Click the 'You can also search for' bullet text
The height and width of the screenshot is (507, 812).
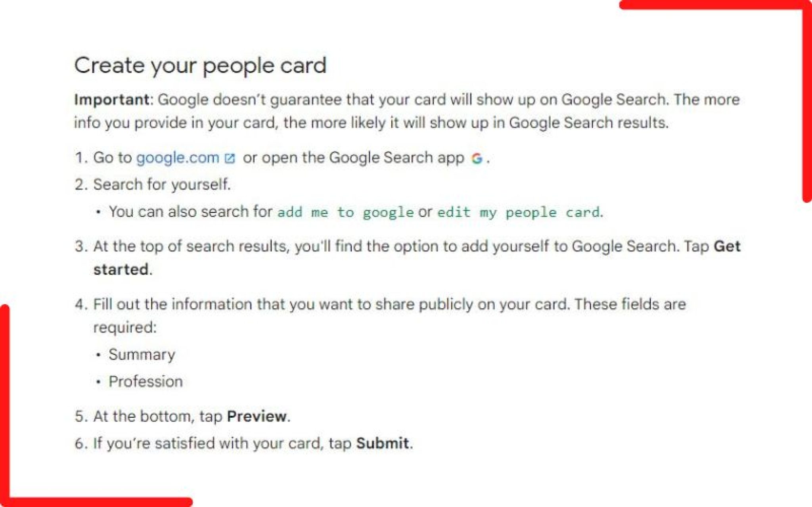pyautogui.click(x=191, y=212)
